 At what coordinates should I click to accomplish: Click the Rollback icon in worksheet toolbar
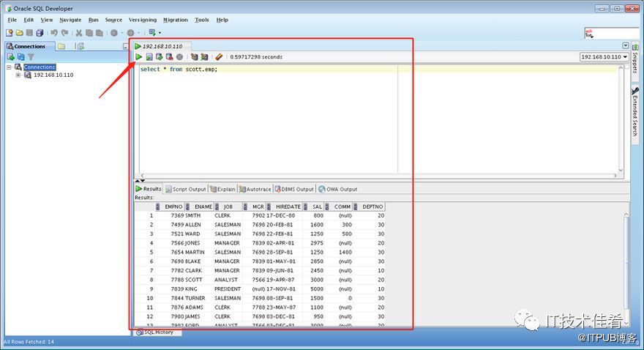click(169, 56)
